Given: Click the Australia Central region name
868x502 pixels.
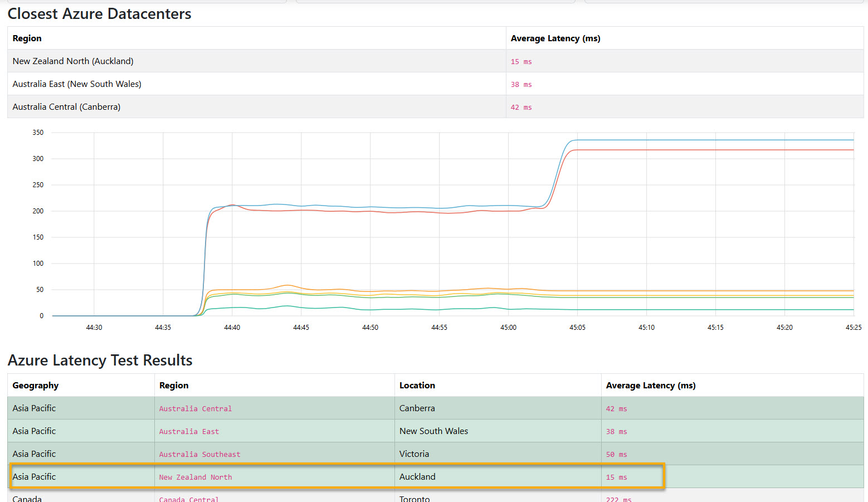Looking at the screenshot, I should [196, 409].
